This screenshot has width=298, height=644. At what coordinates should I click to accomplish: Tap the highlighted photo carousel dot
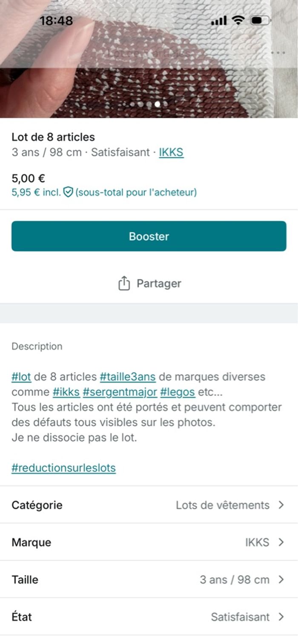pyautogui.click(x=158, y=104)
